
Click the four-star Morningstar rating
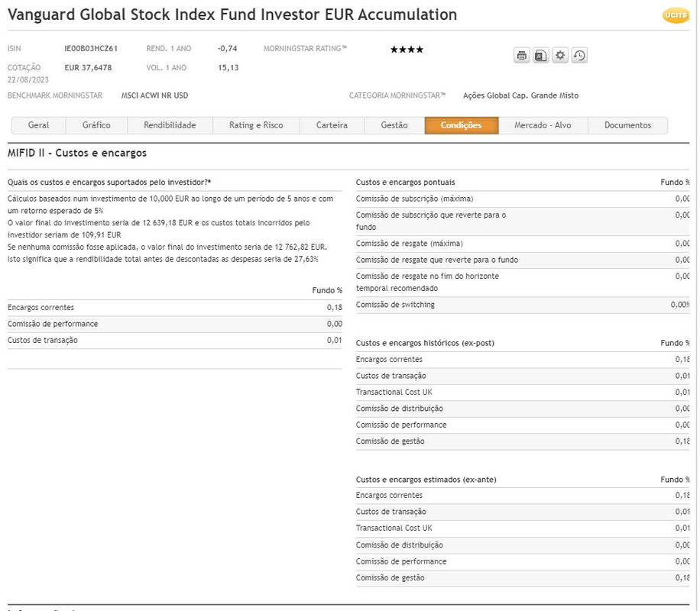pyautogui.click(x=407, y=49)
